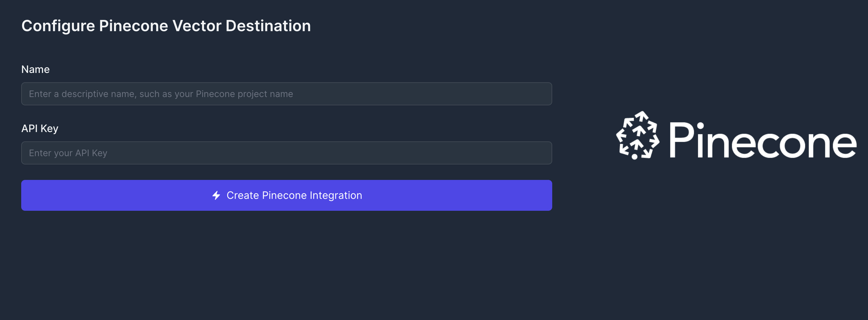Click the left edge of the purple Create button

[x=27, y=195]
